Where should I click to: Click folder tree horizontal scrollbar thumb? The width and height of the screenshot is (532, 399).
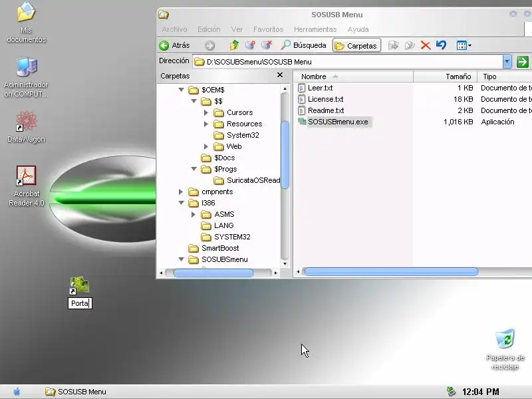[x=213, y=273]
